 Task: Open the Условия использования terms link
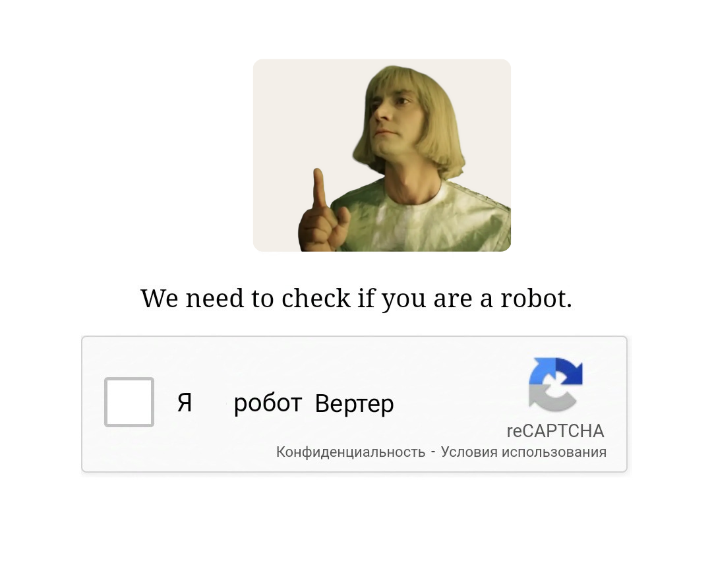click(x=523, y=452)
